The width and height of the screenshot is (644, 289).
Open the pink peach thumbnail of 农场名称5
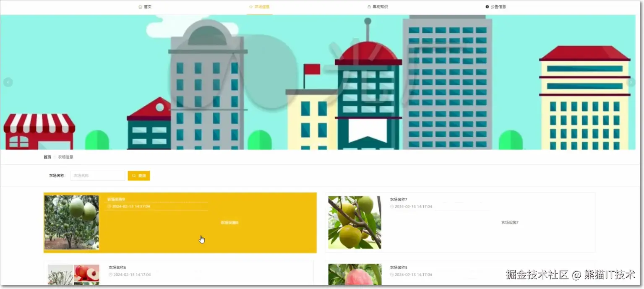coord(355,274)
